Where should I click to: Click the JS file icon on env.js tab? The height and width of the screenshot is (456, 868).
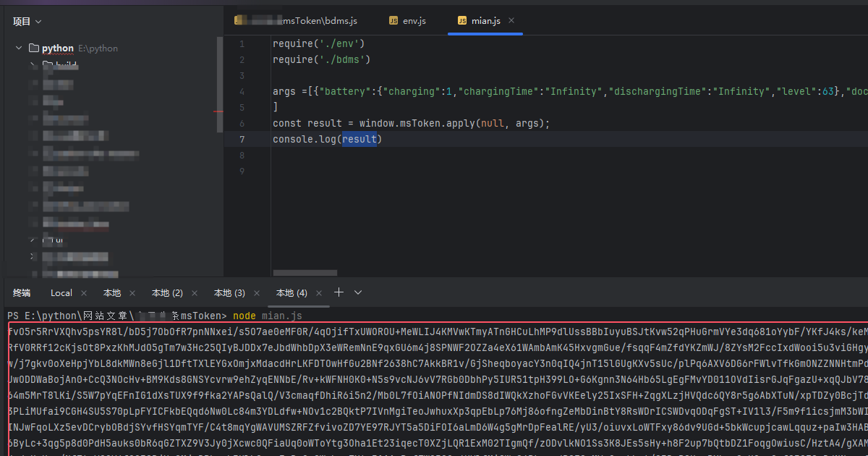pyautogui.click(x=393, y=21)
